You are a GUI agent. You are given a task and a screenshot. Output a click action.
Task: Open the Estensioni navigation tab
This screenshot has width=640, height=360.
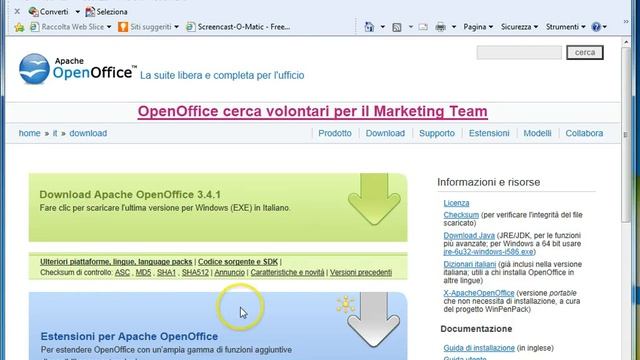(x=489, y=133)
